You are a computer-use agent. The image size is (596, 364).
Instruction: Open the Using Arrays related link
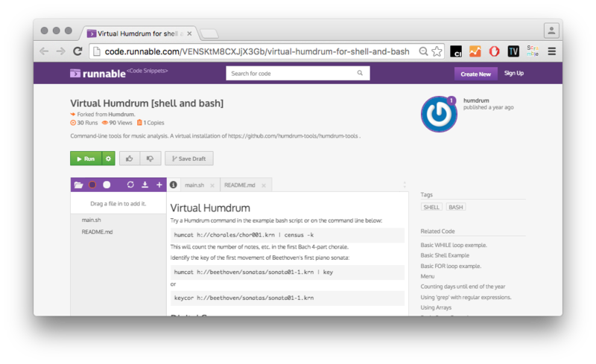(x=436, y=307)
